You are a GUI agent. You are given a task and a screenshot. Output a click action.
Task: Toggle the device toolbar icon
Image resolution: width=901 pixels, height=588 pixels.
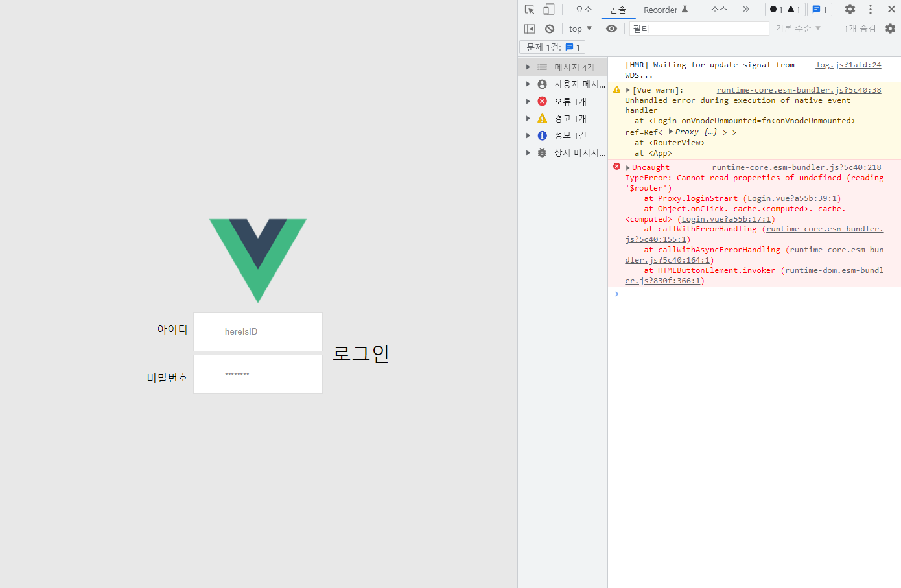click(549, 9)
